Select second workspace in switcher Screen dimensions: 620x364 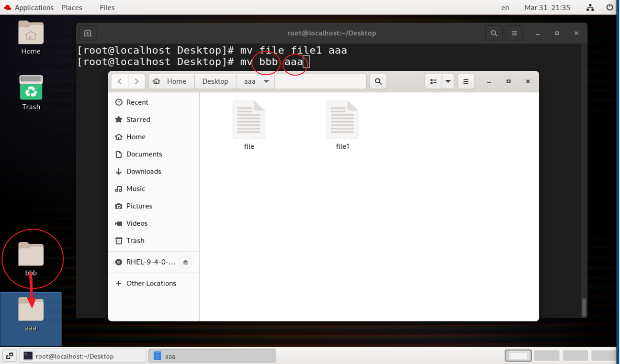[x=547, y=356]
